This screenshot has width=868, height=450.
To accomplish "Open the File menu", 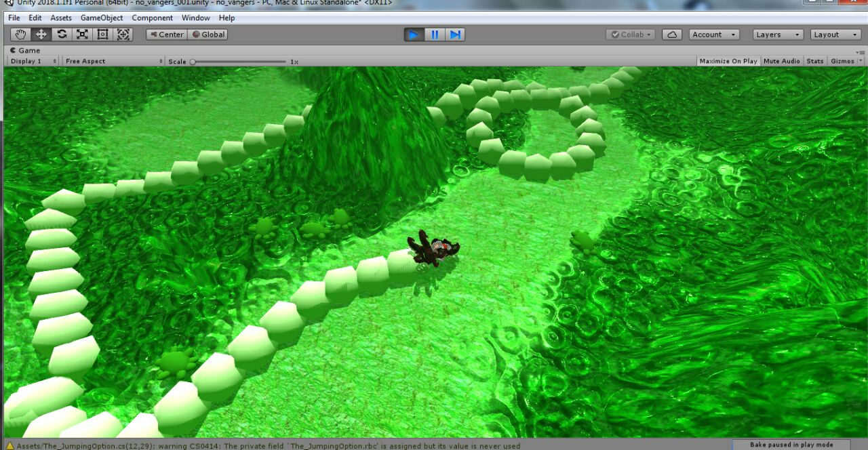I will tap(14, 18).
